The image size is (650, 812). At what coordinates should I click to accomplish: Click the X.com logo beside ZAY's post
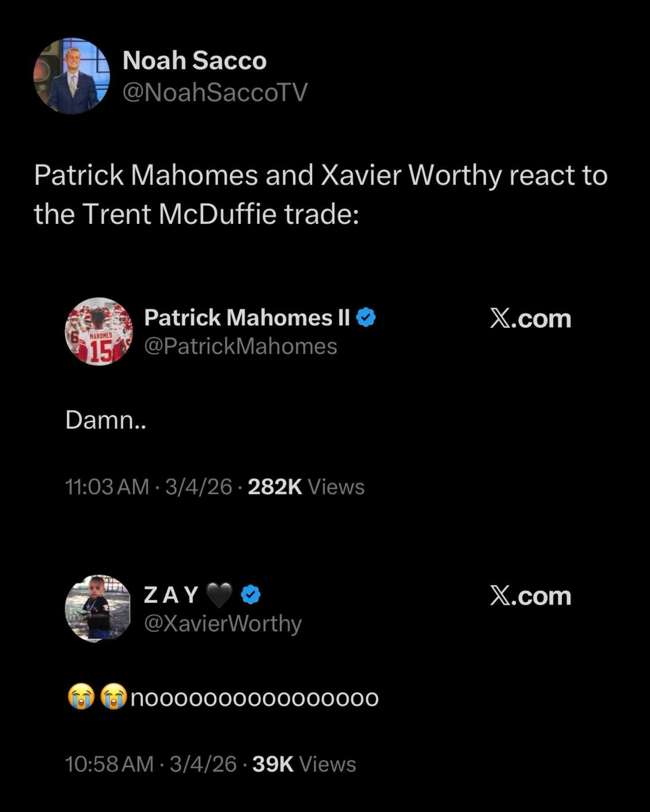[530, 596]
